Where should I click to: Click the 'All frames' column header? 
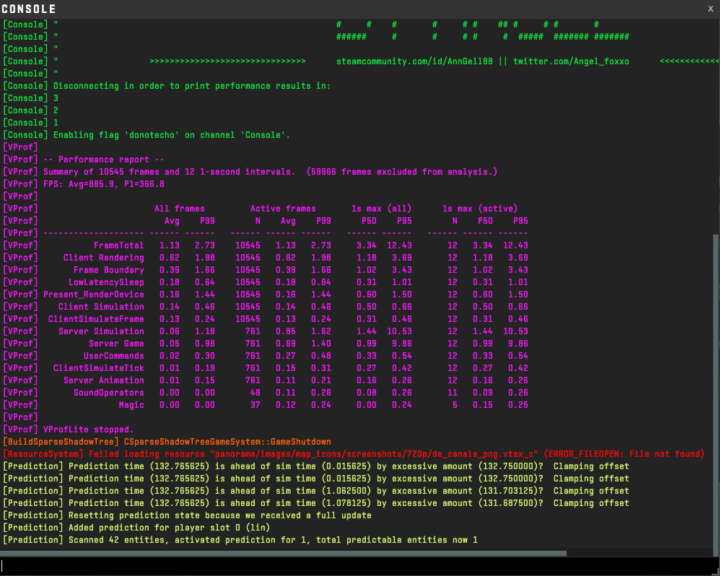179,209
